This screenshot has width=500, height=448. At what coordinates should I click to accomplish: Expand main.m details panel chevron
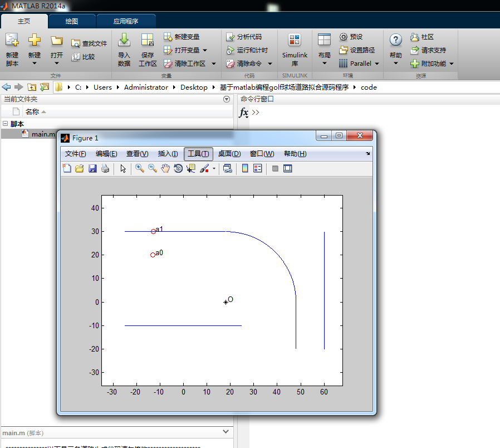(x=226, y=432)
